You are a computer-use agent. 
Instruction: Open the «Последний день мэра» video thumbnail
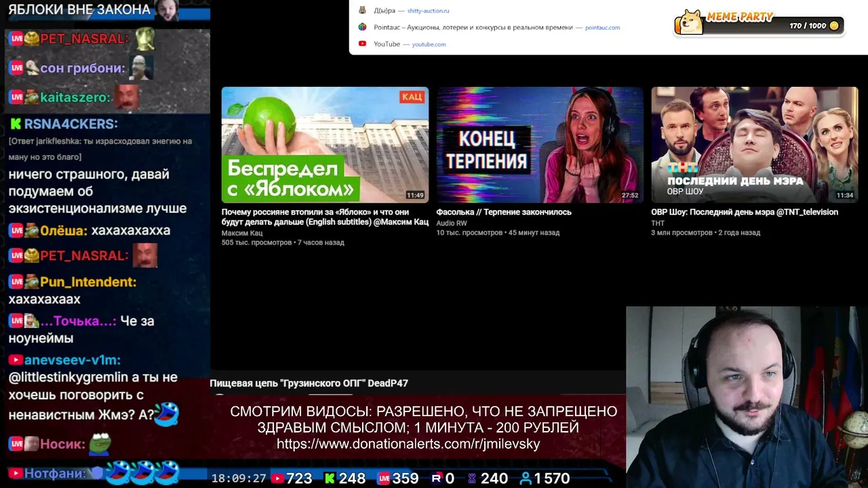pyautogui.click(x=755, y=145)
